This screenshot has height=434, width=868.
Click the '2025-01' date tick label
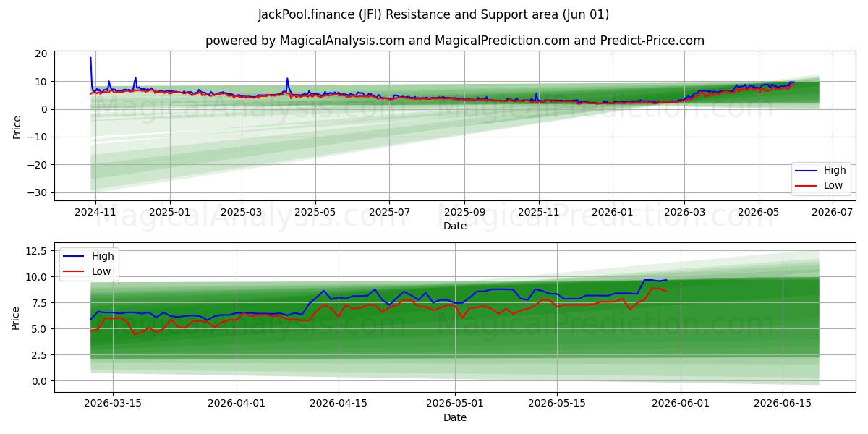170,213
